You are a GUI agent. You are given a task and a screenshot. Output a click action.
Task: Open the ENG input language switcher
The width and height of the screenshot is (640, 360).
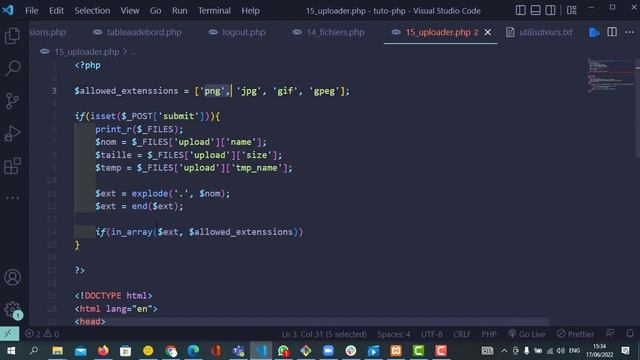(x=574, y=351)
